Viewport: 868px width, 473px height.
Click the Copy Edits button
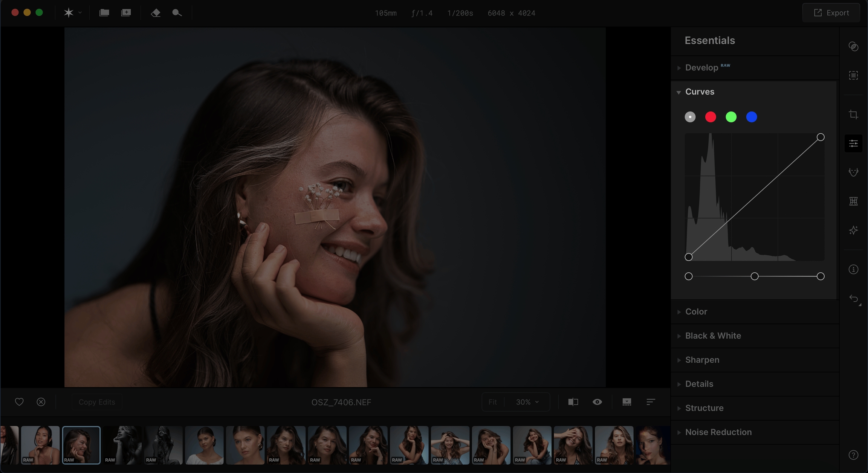pyautogui.click(x=97, y=402)
